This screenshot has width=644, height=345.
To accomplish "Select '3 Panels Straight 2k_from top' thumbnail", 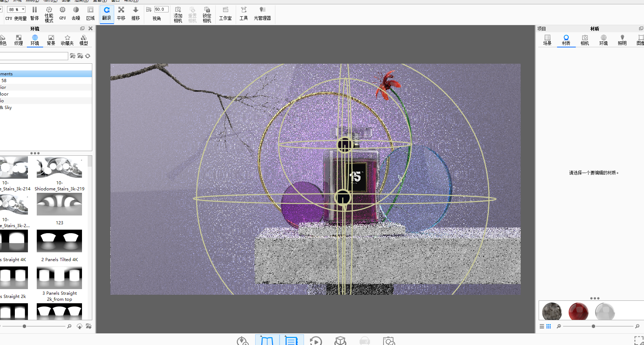I will point(59,284).
